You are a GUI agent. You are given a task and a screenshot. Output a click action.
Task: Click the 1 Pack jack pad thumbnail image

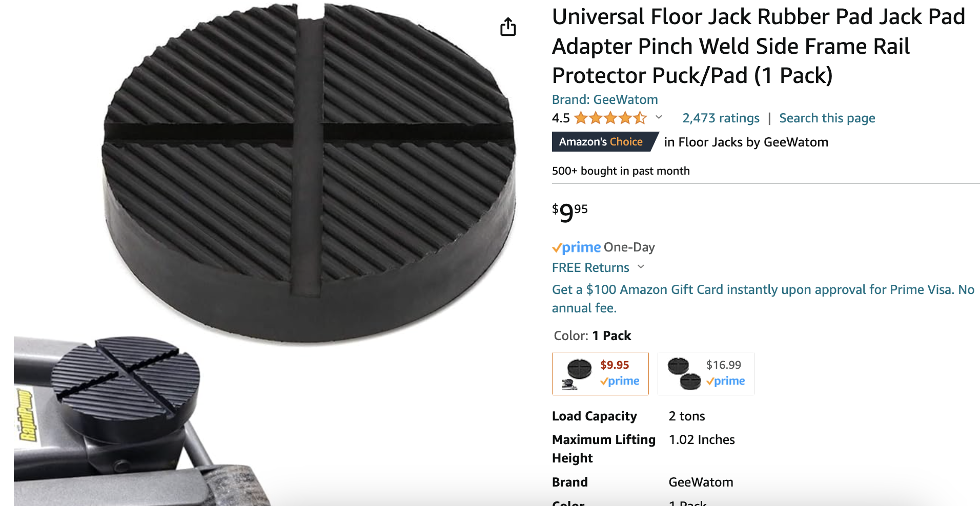tap(577, 374)
